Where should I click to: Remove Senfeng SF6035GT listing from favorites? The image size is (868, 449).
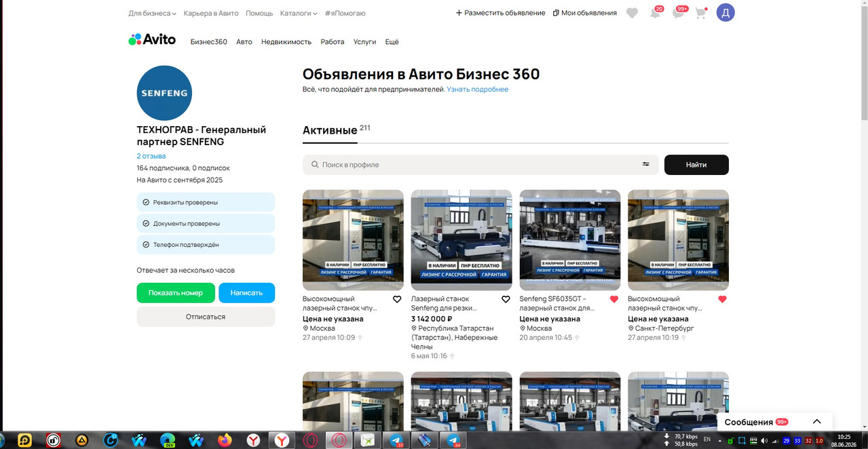pyautogui.click(x=614, y=299)
